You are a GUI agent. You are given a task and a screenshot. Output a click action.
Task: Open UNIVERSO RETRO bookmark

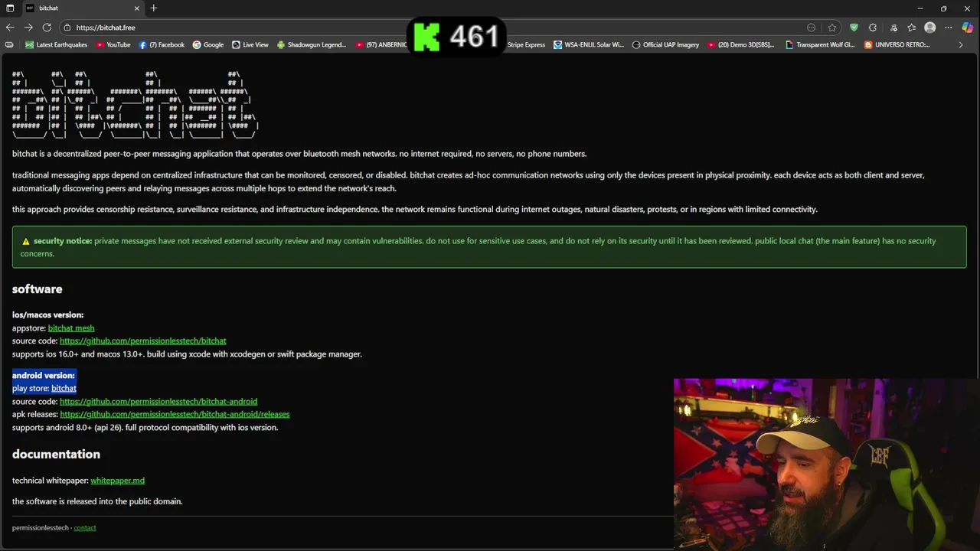pyautogui.click(x=897, y=44)
